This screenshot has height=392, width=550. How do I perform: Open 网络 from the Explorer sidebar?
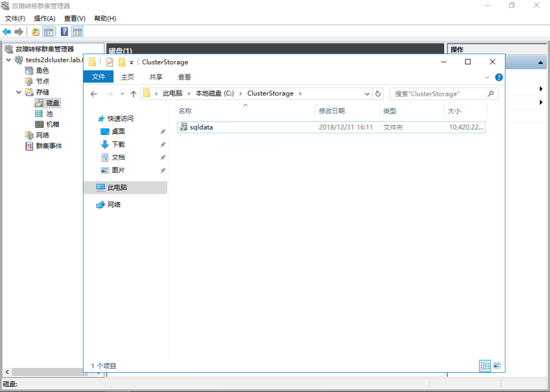click(115, 204)
